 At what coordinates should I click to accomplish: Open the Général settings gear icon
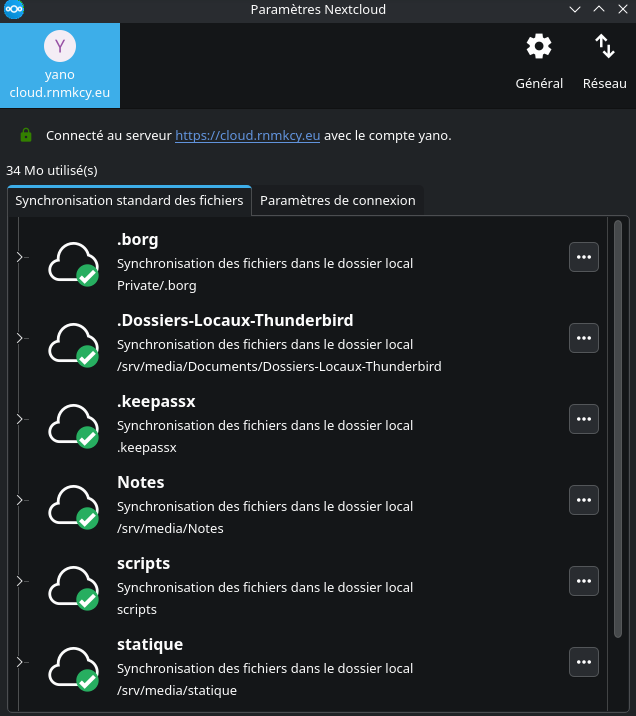(539, 47)
